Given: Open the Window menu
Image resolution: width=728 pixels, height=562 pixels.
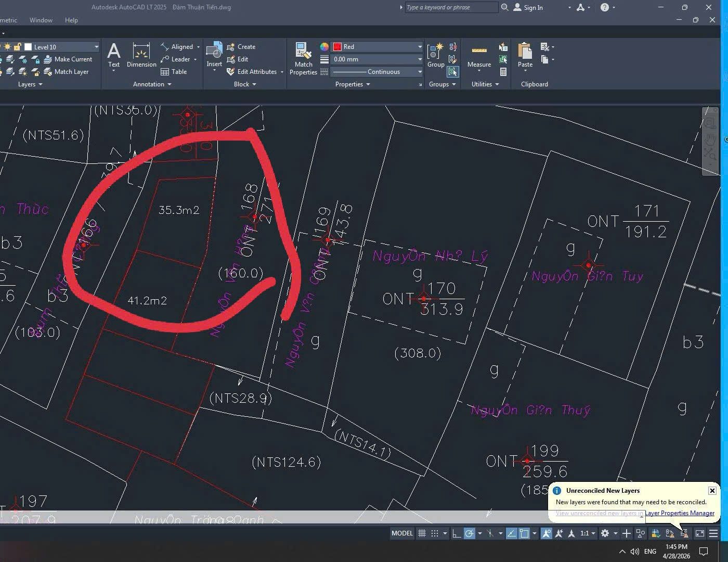Looking at the screenshot, I should click(41, 20).
